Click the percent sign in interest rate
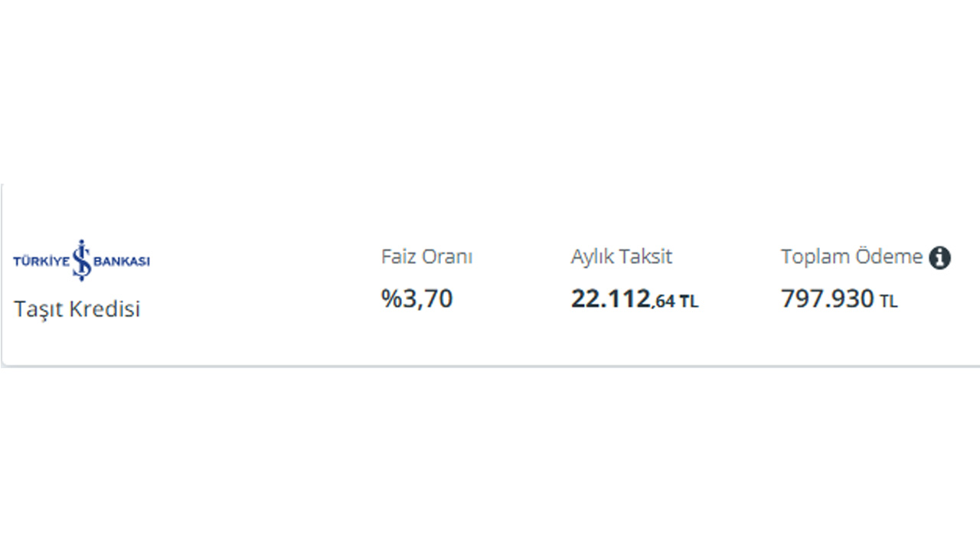Viewport: 980px width, 551px height. coord(391,298)
